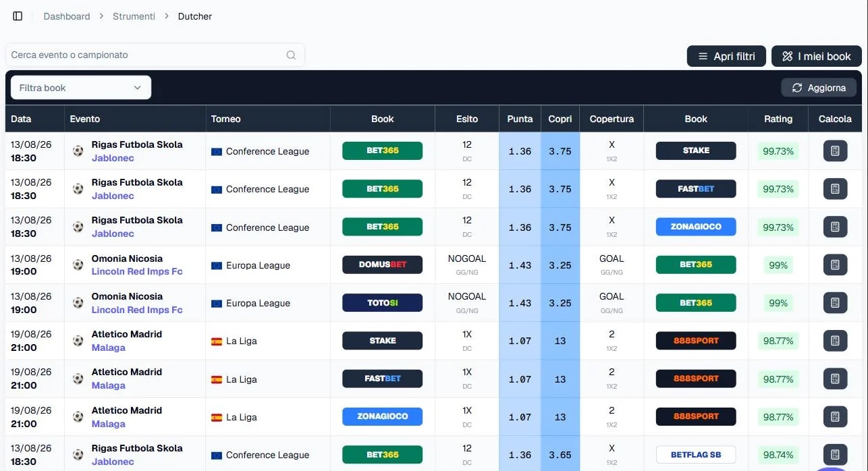
Task: Click 1X outcome in Zonagioco row
Action: pyautogui.click(x=467, y=410)
